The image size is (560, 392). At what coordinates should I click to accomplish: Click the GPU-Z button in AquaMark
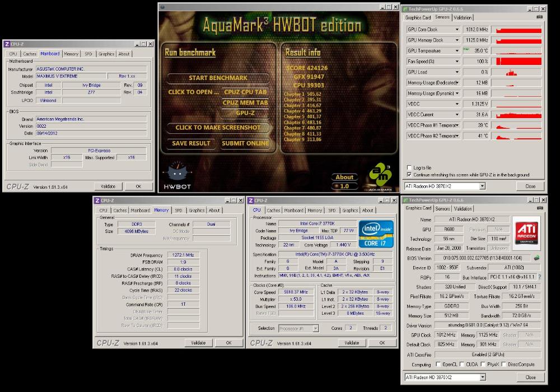click(x=245, y=113)
